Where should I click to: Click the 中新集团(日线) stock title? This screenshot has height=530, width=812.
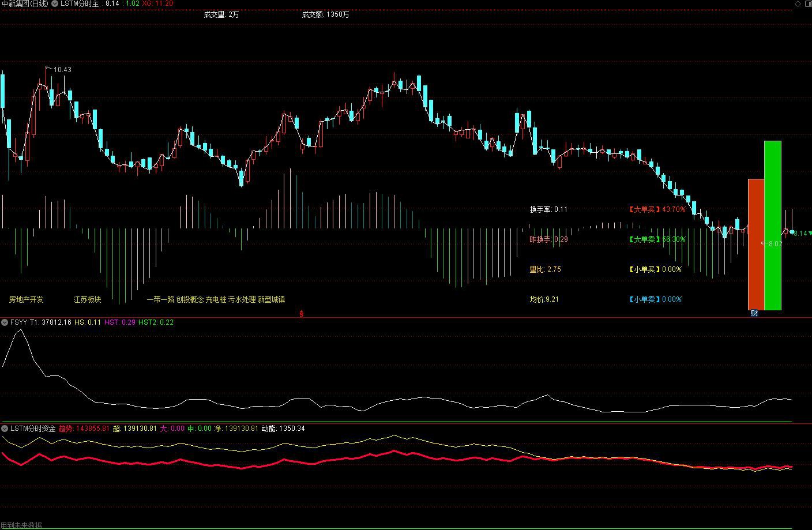pos(25,3)
